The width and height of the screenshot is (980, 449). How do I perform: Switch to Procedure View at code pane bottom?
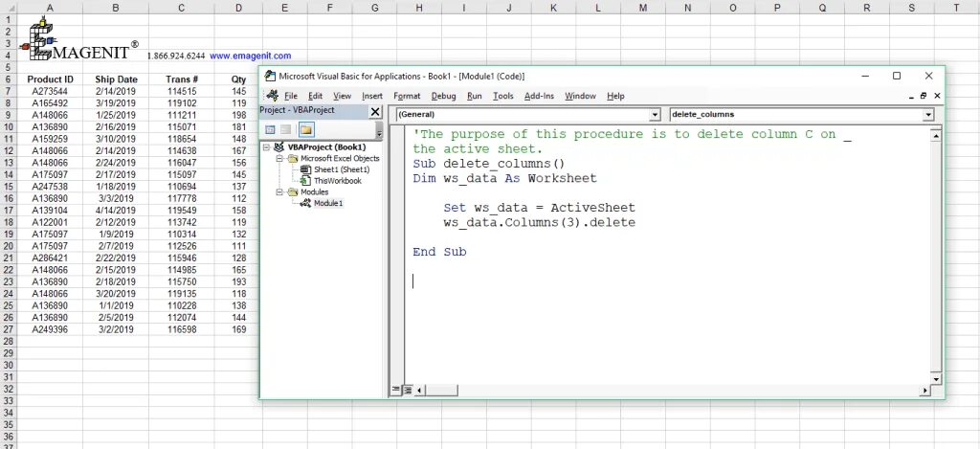395,390
